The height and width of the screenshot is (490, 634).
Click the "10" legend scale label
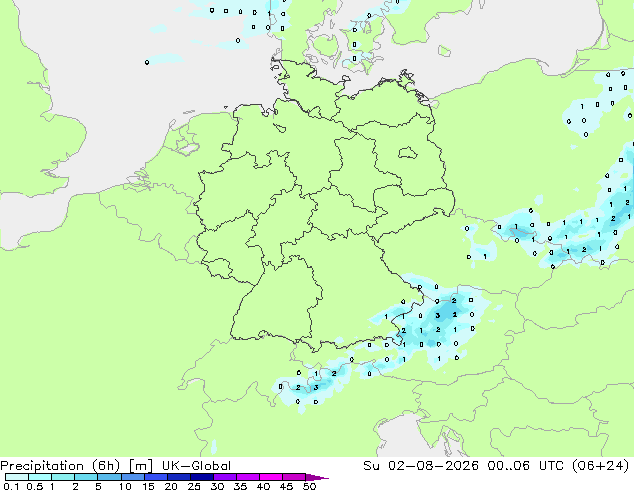tap(125, 486)
